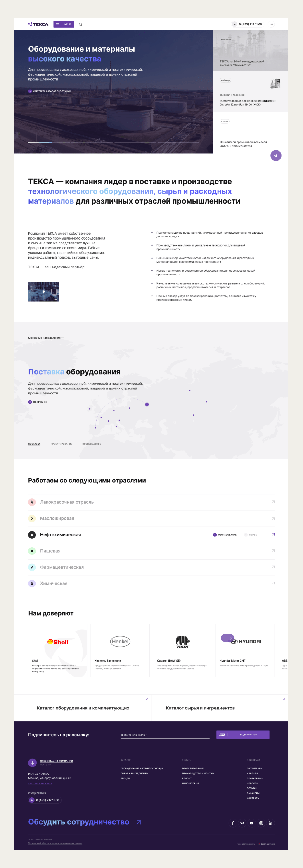Click the Пищевая industry icon
This screenshot has width=303, height=868.
(x=32, y=551)
